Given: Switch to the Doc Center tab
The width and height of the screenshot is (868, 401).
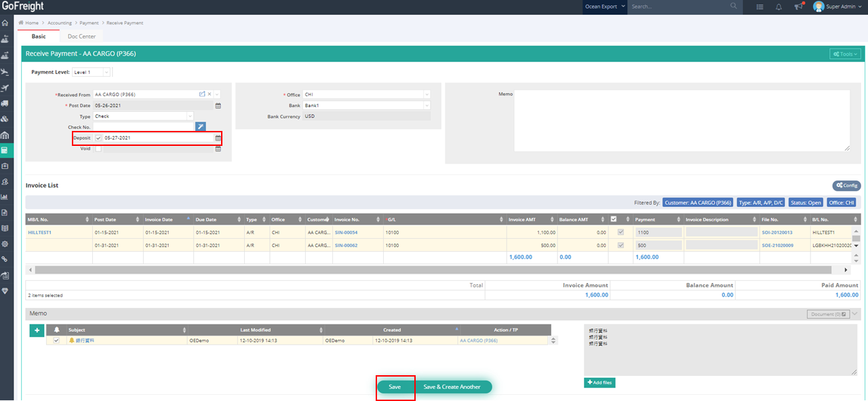Looking at the screenshot, I should (x=81, y=37).
